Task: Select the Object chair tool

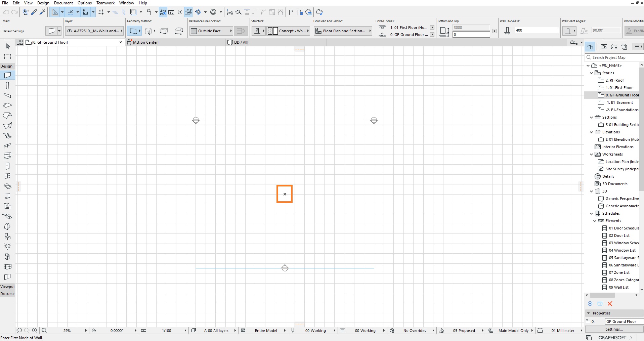Action: click(x=7, y=237)
